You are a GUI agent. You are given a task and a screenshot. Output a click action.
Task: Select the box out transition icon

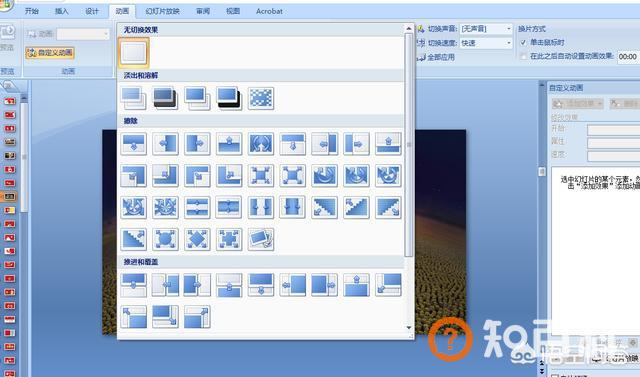click(x=293, y=175)
